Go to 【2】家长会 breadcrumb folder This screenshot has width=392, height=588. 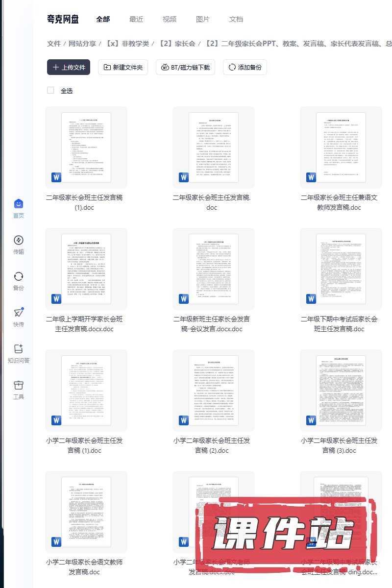(177, 44)
